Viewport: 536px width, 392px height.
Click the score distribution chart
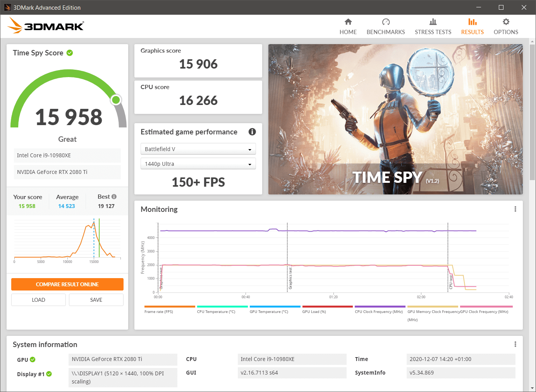click(x=67, y=240)
